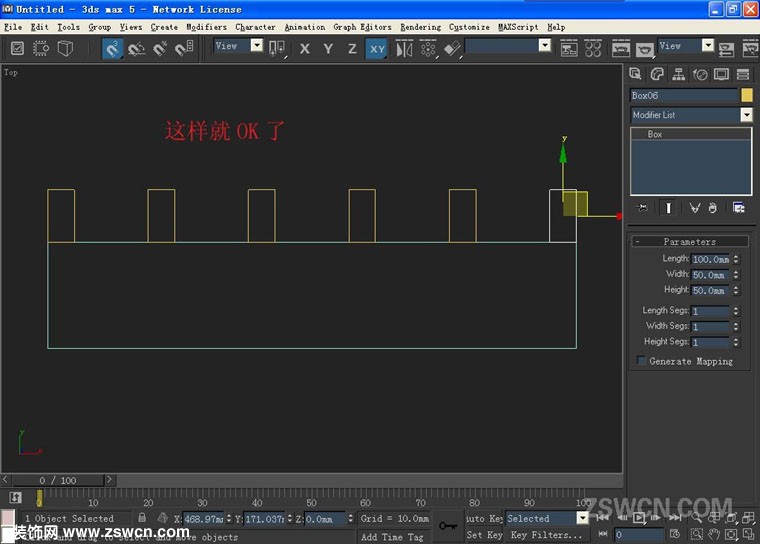Switch to the Modify command panel
760x544 pixels.
[657, 74]
